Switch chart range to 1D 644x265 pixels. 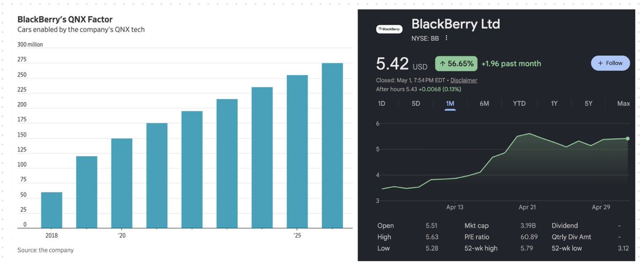coord(382,103)
